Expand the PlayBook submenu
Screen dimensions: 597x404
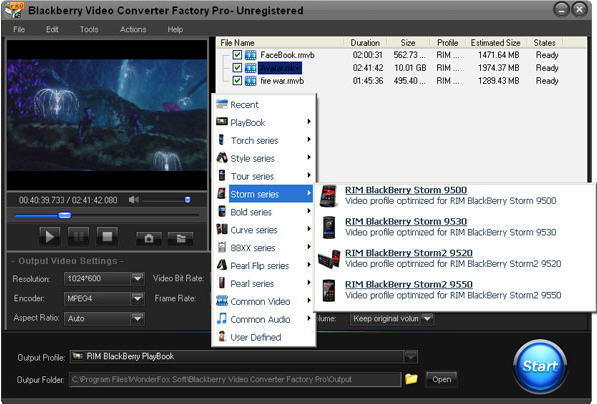[264, 123]
